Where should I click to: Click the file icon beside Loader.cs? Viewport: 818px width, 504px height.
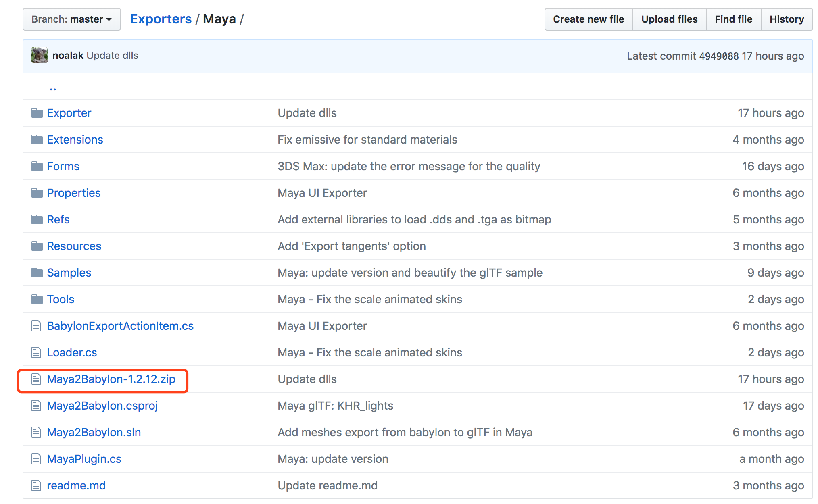coord(36,352)
